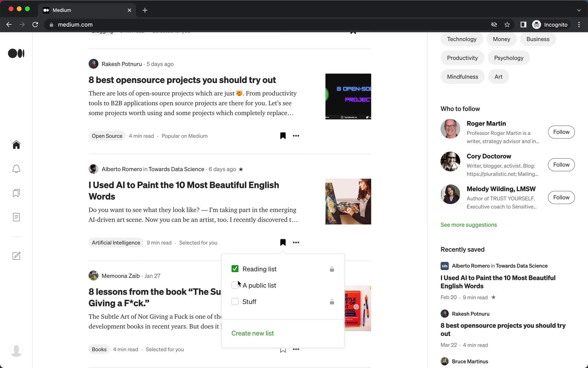Viewport: 588px width, 368px height.
Task: Open the AI Paint article thumbnail
Action: 348,201
